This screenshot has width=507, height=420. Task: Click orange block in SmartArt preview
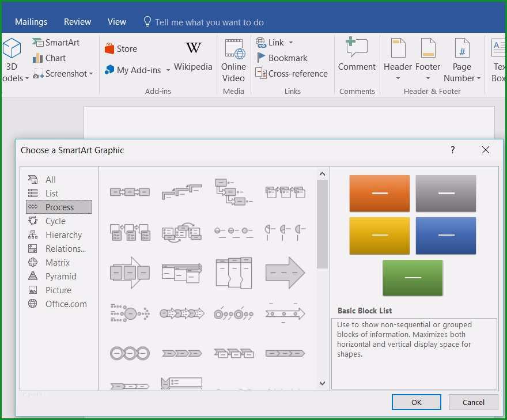(379, 194)
